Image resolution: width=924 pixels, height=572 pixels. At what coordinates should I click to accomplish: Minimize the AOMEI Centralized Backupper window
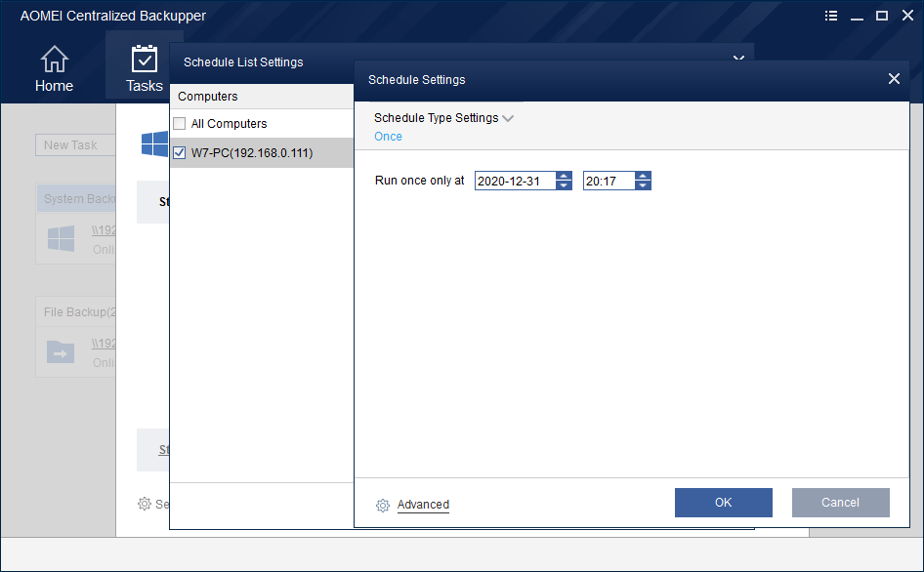[x=857, y=18]
